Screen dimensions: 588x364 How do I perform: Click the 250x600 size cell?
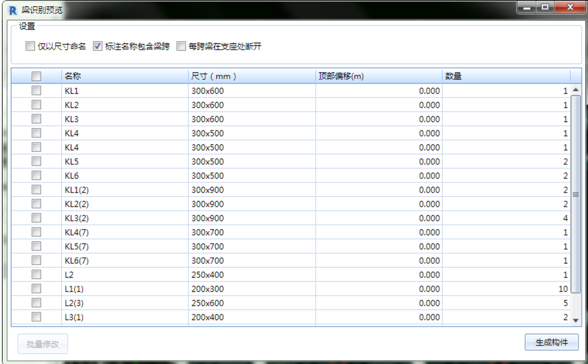pyautogui.click(x=252, y=303)
